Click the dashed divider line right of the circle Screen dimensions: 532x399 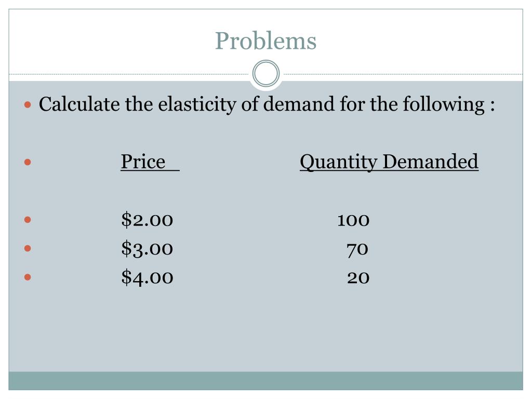[403, 74]
